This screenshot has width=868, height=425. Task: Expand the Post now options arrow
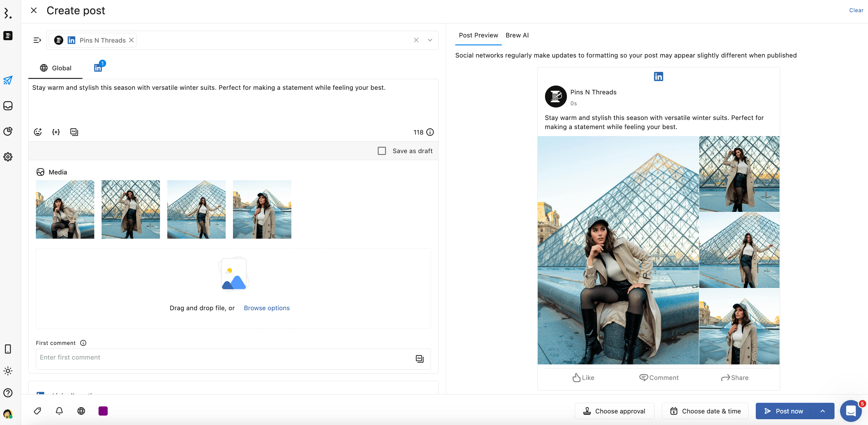[x=822, y=411]
